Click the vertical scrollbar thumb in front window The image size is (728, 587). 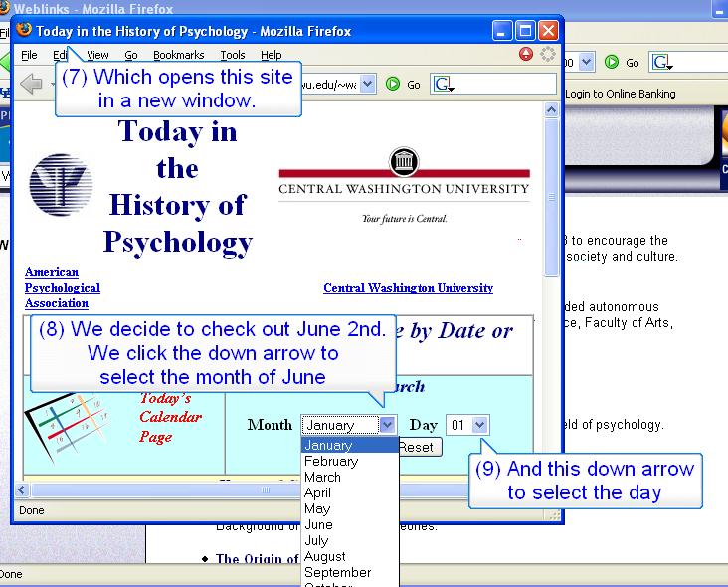[x=551, y=197]
